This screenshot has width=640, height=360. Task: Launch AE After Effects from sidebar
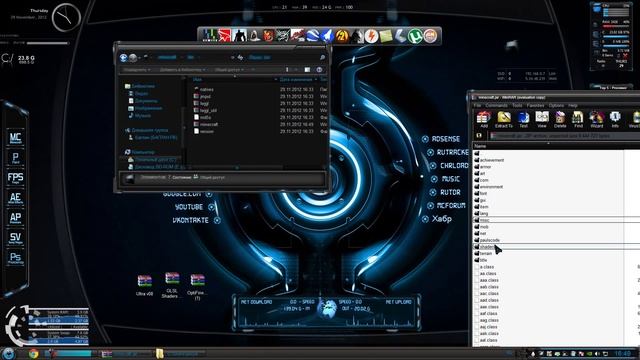tap(15, 198)
